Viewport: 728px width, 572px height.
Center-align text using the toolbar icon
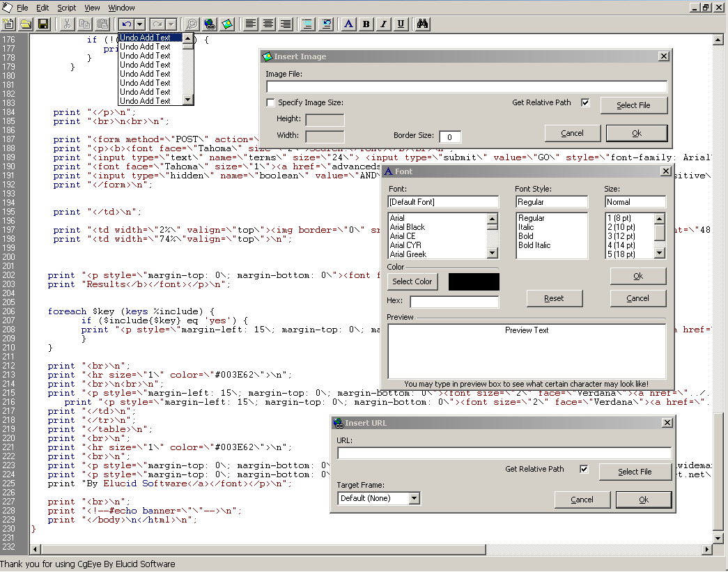point(268,24)
